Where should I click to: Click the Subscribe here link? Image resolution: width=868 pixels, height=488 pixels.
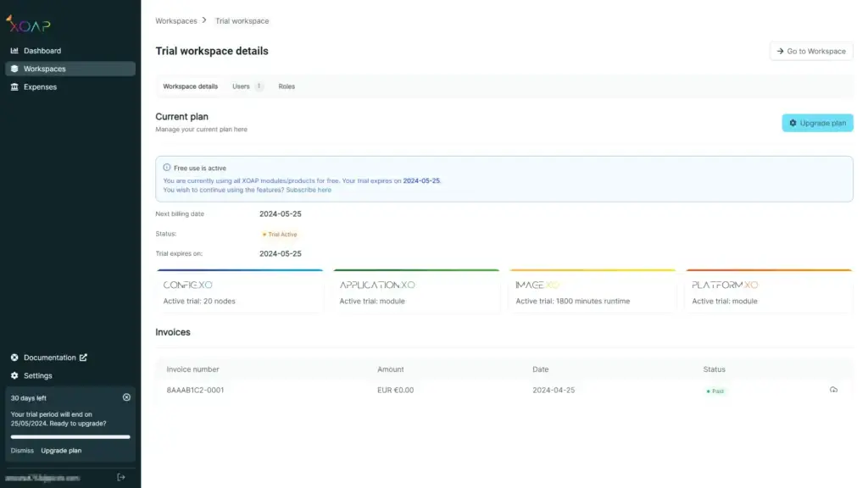(x=309, y=190)
